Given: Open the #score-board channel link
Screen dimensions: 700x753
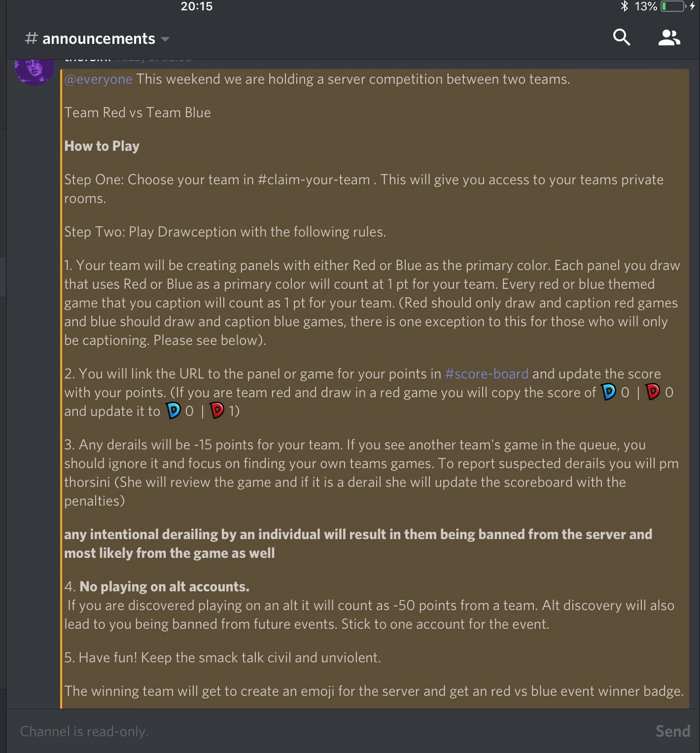Looking at the screenshot, I should click(487, 374).
